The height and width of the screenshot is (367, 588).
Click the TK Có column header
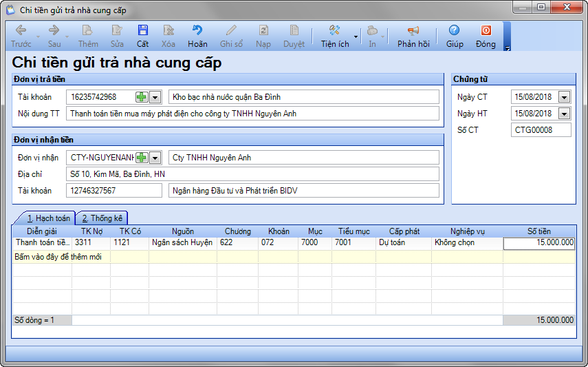(x=130, y=231)
